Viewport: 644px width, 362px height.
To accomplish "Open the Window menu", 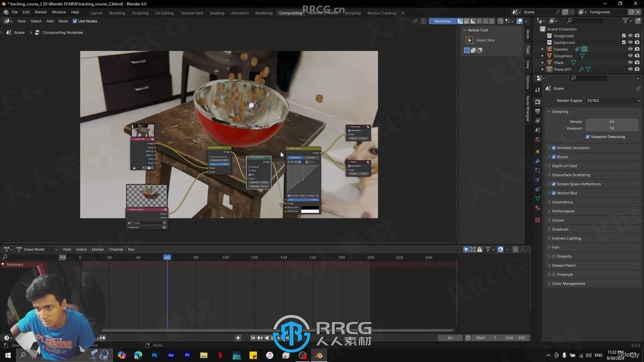I will click(x=59, y=12).
